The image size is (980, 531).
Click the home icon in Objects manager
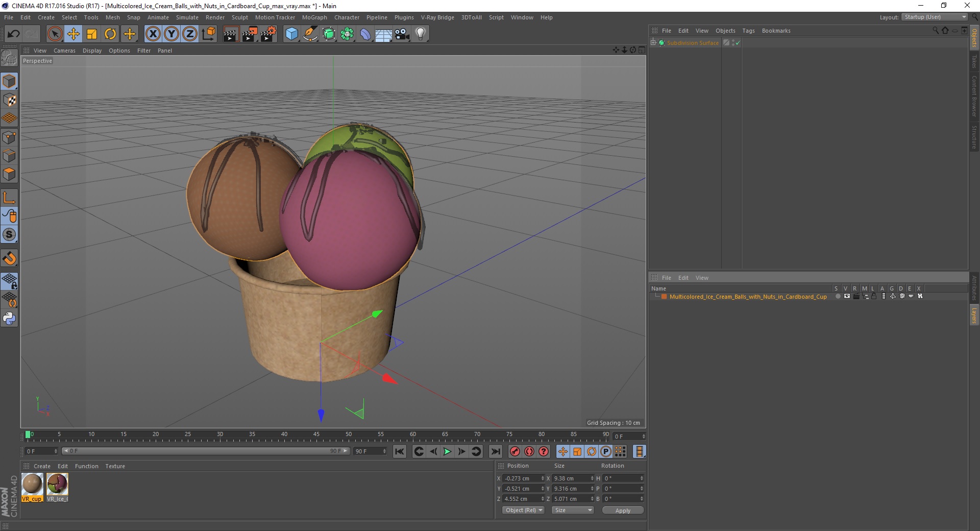pos(945,31)
